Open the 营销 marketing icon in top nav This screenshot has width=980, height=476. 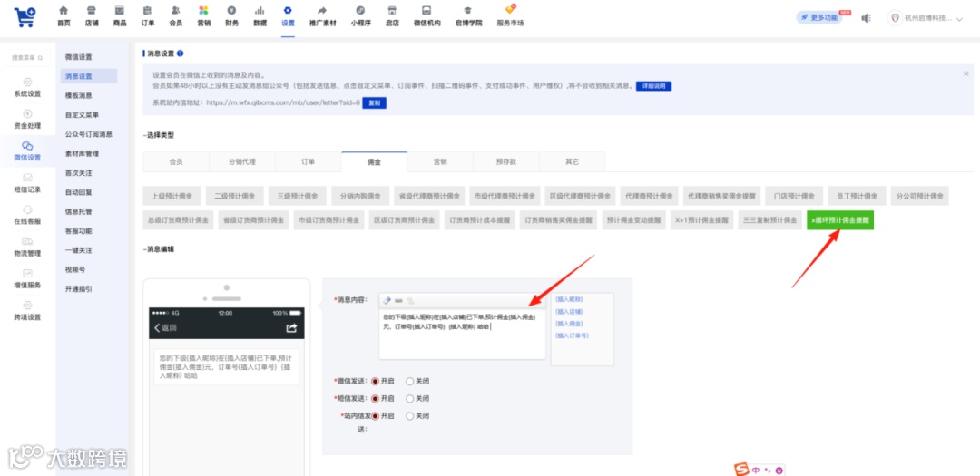204,15
